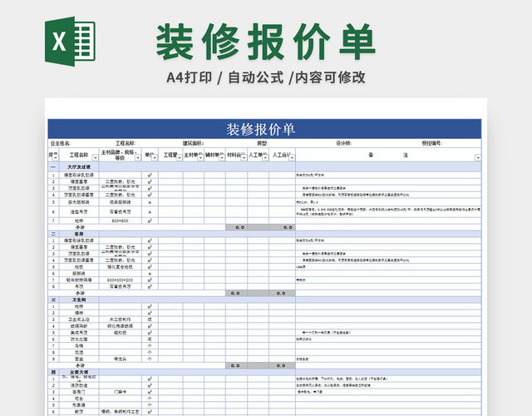532x416 pixels.
Task: Click the 业主姓名: field label
Action: tap(61, 143)
